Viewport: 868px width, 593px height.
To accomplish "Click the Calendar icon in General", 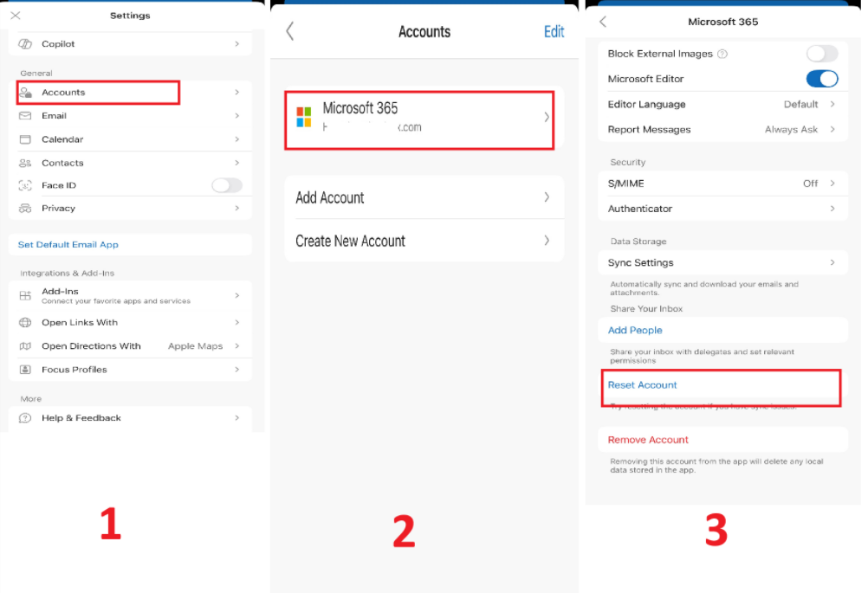I will [25, 139].
